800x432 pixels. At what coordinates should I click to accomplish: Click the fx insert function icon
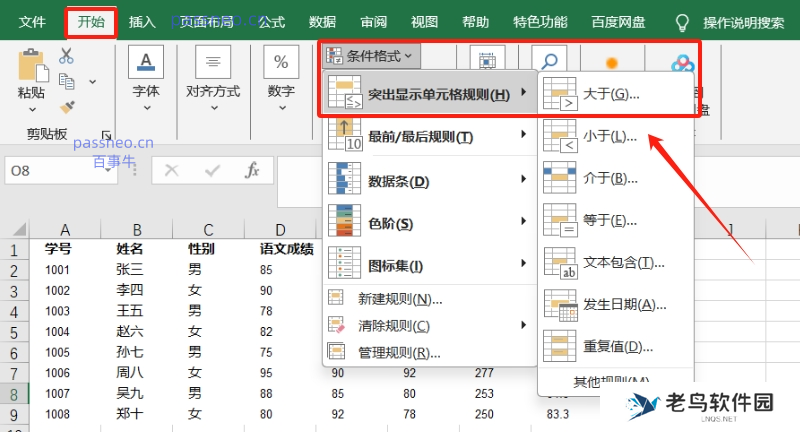[252, 170]
